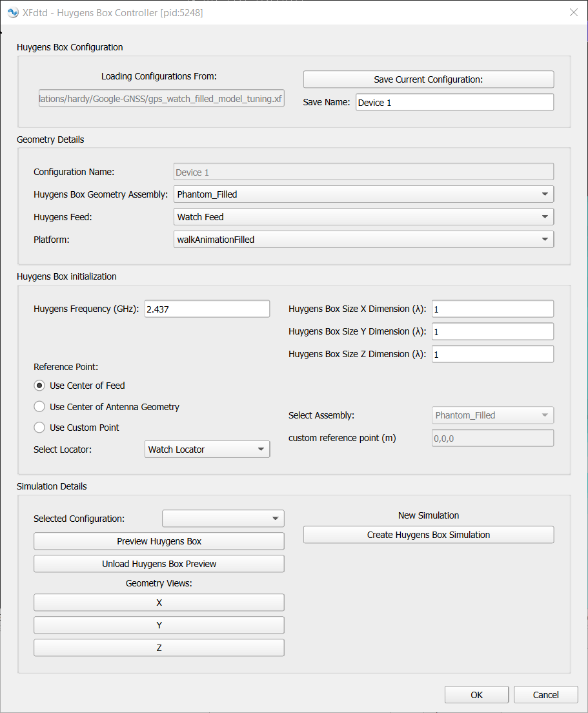This screenshot has width=588, height=713.
Task: Select Use Center of Antenna Geometry option
Action: [39, 406]
